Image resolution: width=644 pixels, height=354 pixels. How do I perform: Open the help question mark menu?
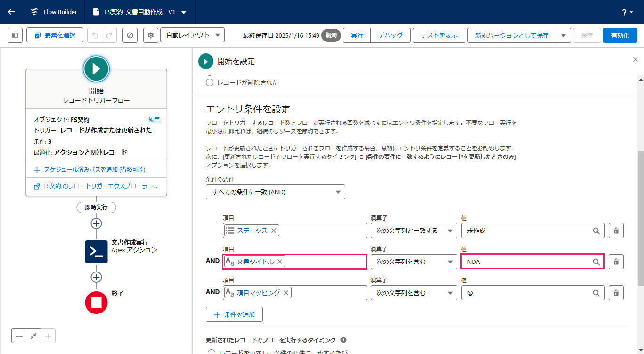628,12
